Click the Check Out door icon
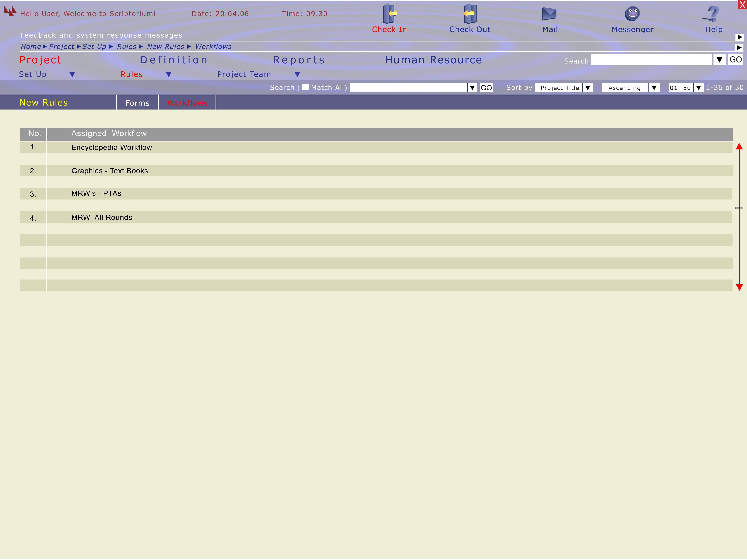Image resolution: width=747 pixels, height=560 pixels. [x=470, y=13]
